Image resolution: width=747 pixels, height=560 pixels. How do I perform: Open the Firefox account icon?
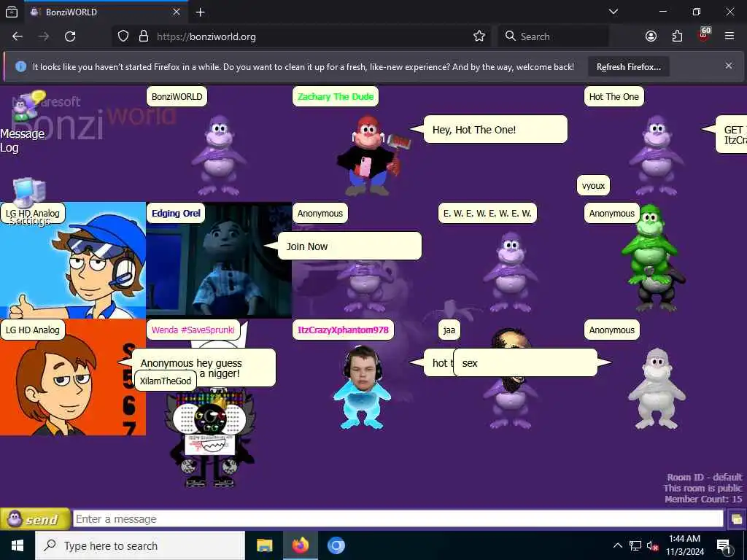pyautogui.click(x=651, y=36)
